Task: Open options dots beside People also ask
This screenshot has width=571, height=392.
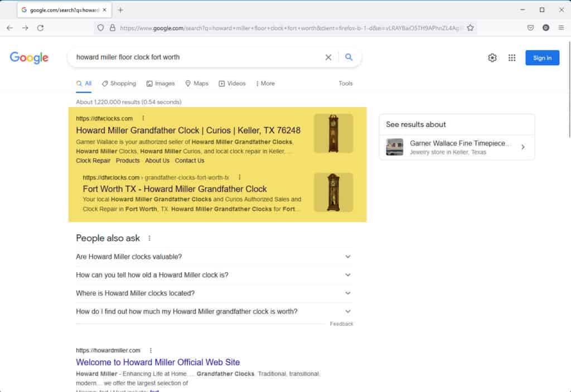Action: (x=149, y=238)
